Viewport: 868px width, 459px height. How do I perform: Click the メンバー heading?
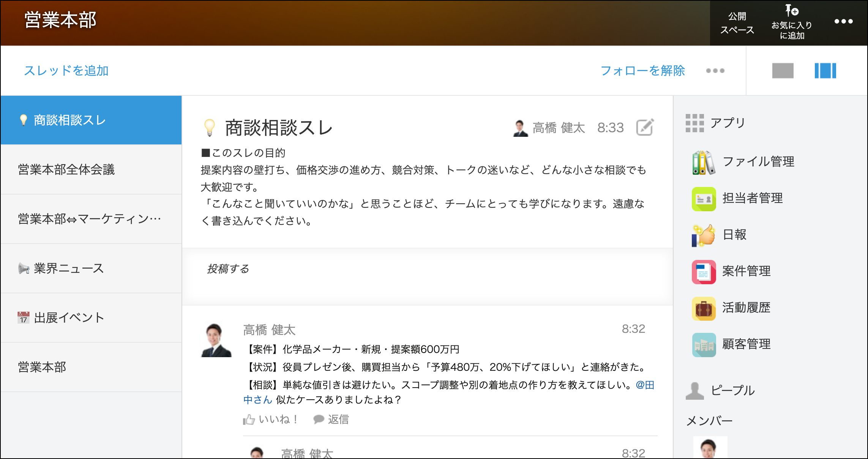(710, 421)
